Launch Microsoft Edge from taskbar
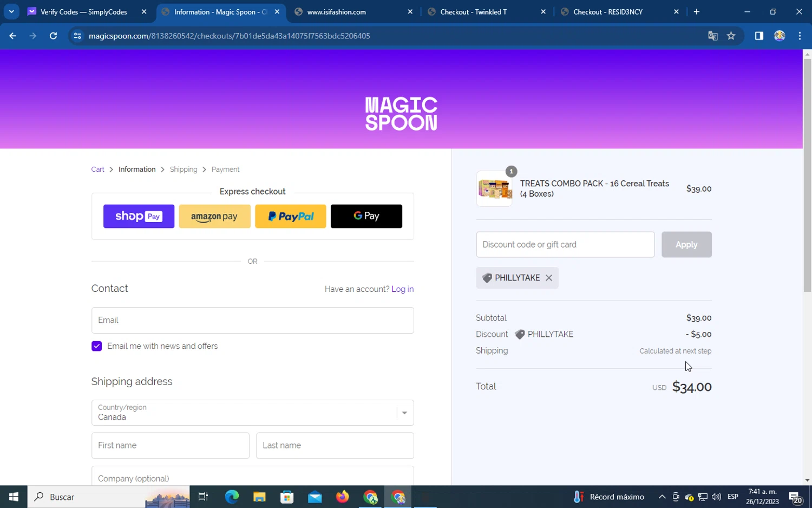The height and width of the screenshot is (508, 812). pos(232,497)
